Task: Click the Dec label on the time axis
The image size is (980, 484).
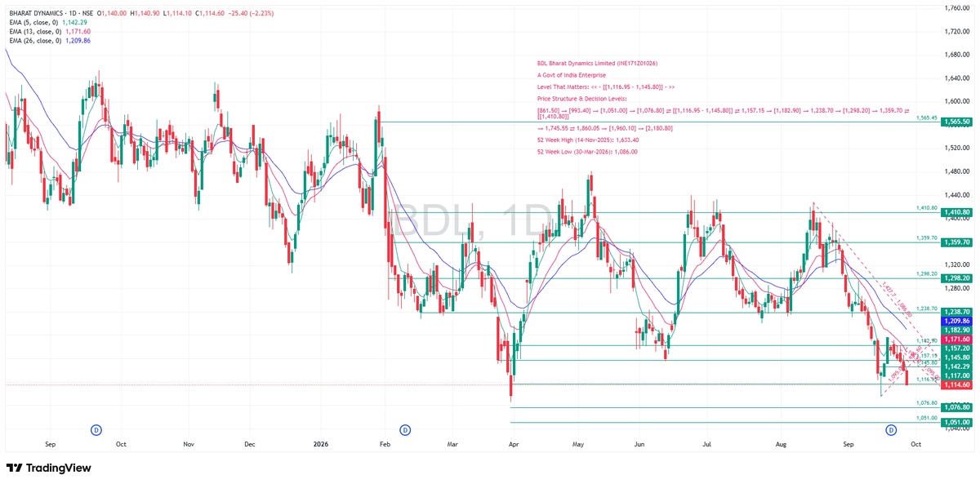Action: [x=250, y=445]
